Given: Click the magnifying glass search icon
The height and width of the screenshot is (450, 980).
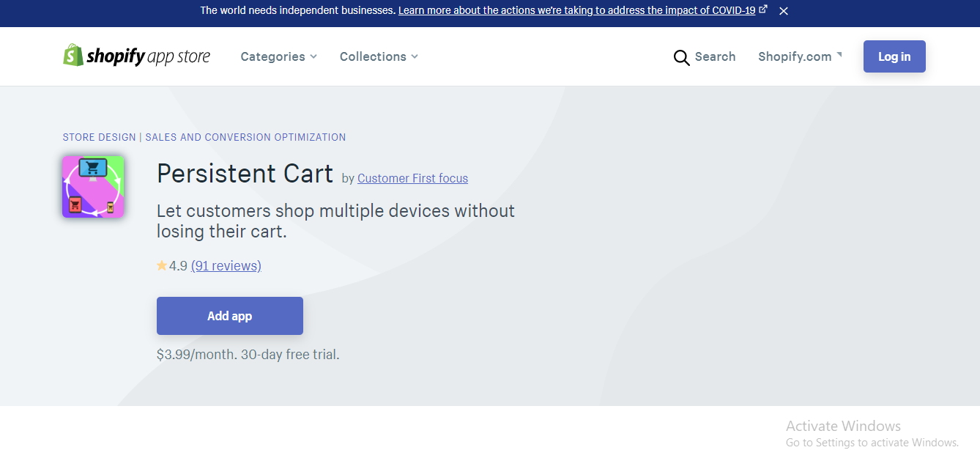Looking at the screenshot, I should coord(681,57).
